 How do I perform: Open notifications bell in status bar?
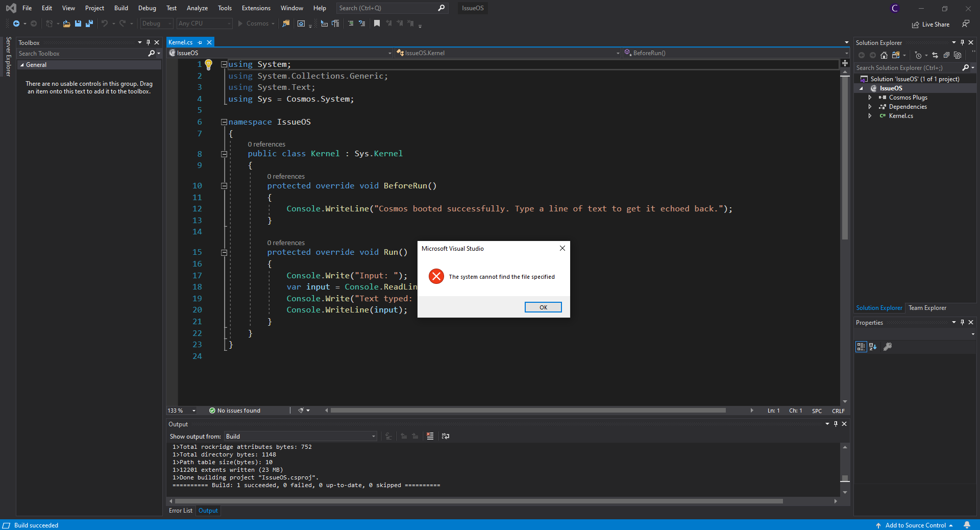pyautogui.click(x=967, y=525)
